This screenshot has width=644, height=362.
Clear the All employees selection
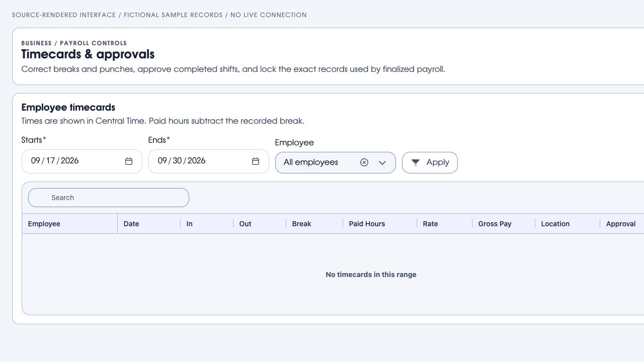click(x=364, y=162)
